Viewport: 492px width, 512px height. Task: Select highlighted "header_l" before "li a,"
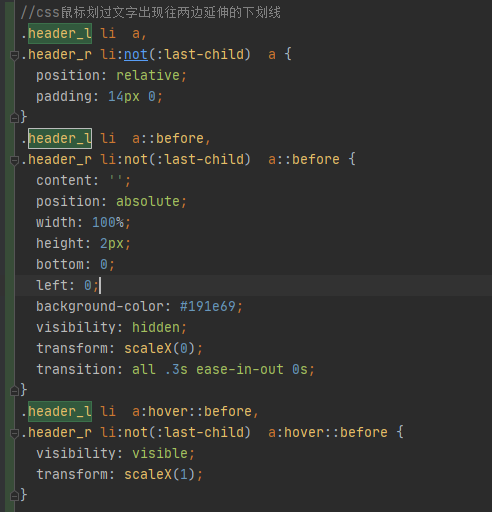point(60,34)
